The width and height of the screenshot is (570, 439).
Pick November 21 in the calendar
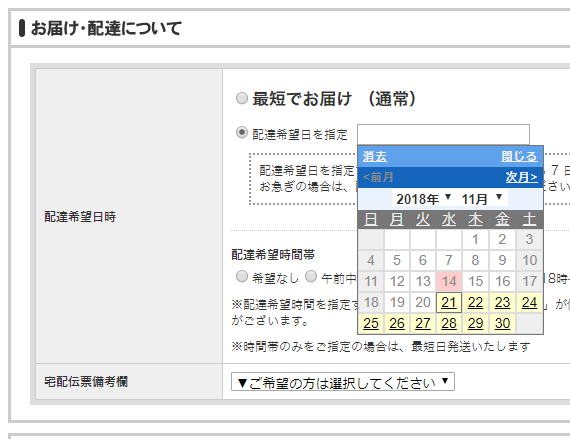(x=449, y=302)
